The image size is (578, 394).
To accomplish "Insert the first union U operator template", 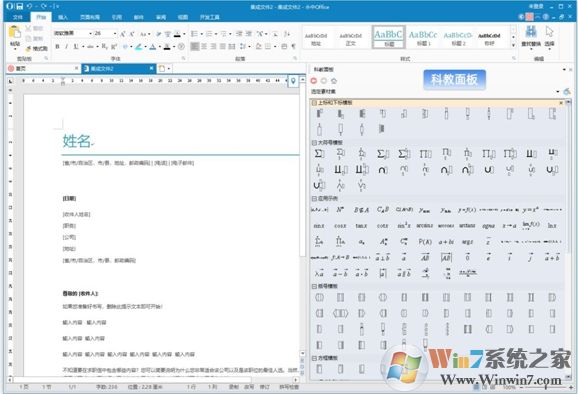I will click(489, 170).
